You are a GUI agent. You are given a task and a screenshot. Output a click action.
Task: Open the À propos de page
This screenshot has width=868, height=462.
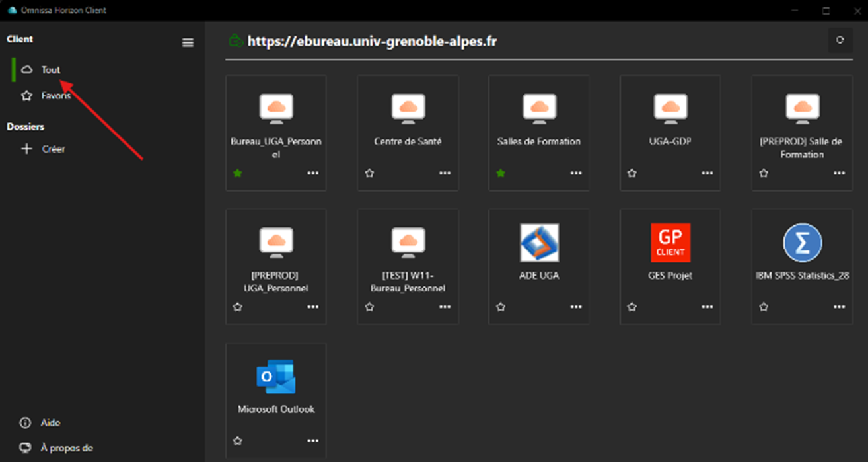tap(67, 448)
